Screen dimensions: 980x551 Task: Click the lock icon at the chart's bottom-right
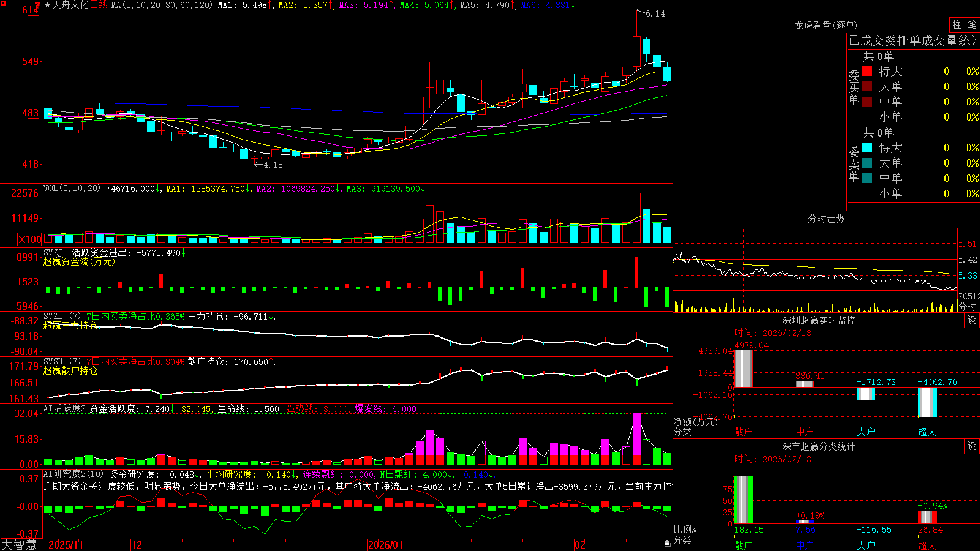(667, 544)
